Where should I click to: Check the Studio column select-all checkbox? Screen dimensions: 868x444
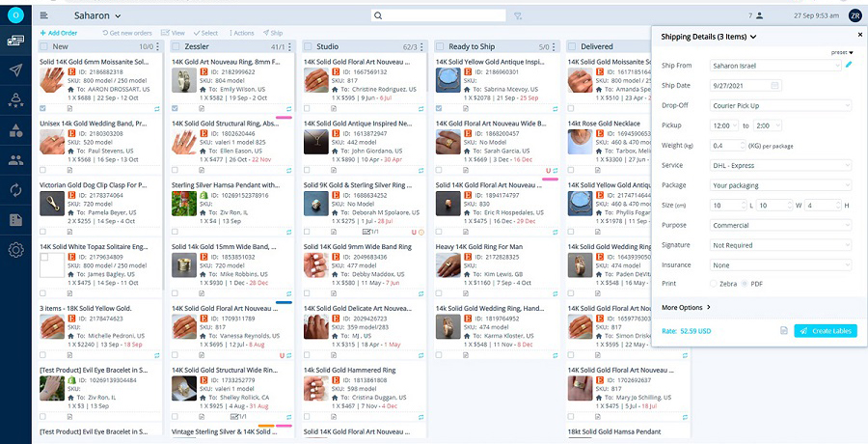point(308,46)
